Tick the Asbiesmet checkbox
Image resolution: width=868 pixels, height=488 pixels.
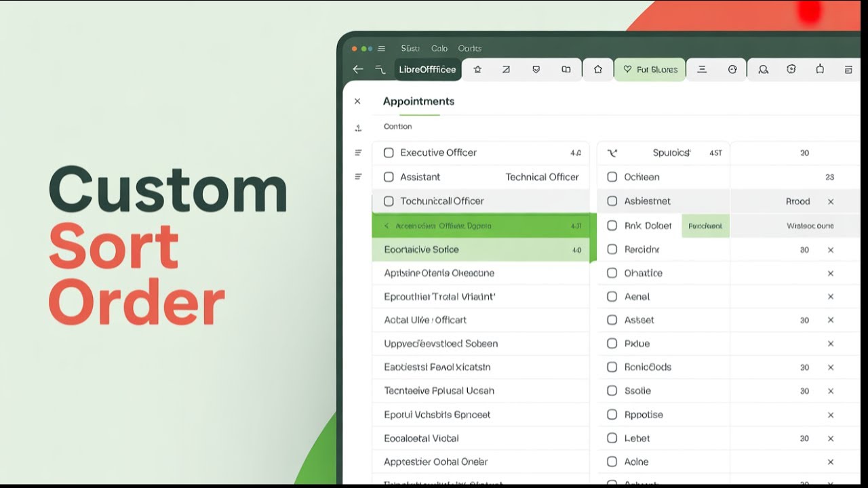[x=612, y=201]
